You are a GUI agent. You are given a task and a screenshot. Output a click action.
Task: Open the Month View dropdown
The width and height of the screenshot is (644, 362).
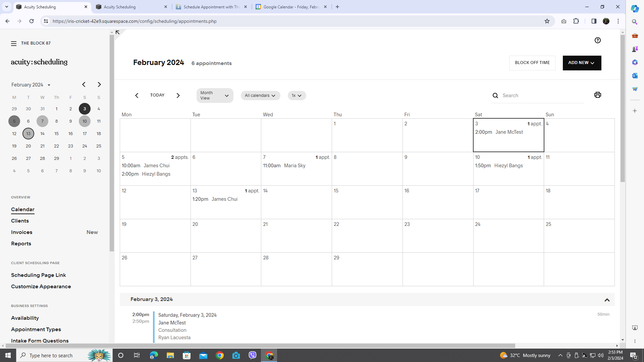click(215, 96)
